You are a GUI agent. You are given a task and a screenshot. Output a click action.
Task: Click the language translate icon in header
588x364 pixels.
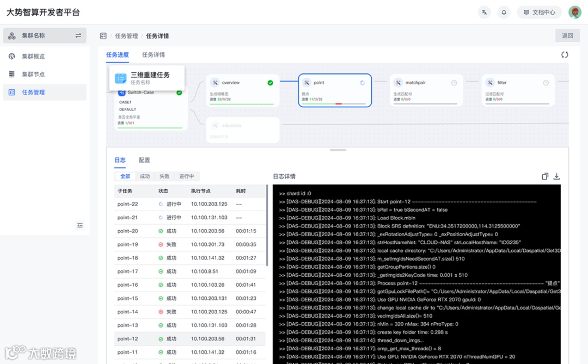[484, 13]
